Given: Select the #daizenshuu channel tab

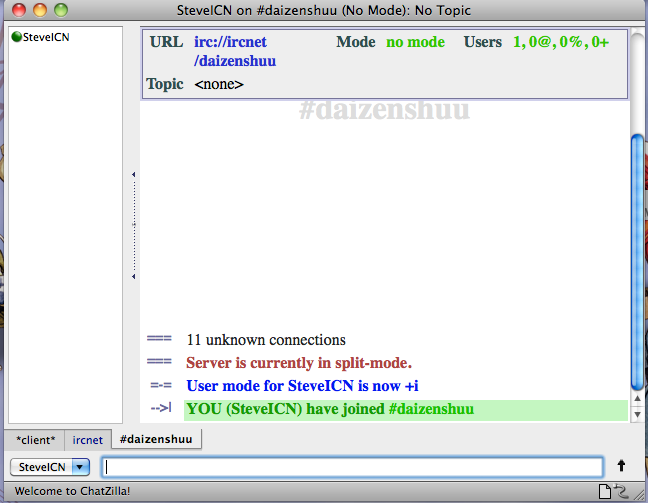Looking at the screenshot, I should [156, 439].
